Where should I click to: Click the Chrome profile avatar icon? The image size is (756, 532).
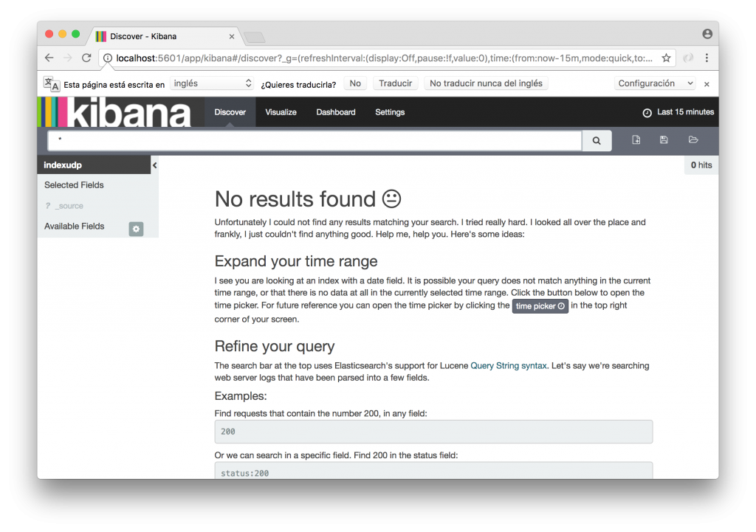coord(707,34)
